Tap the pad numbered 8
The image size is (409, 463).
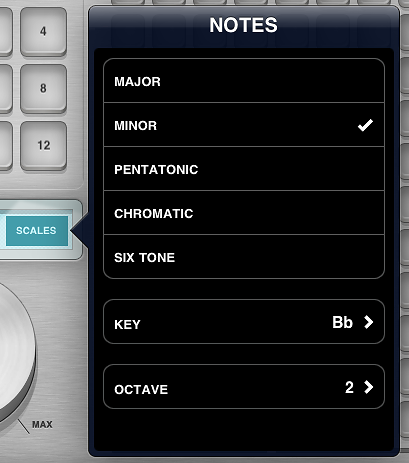coord(43,89)
